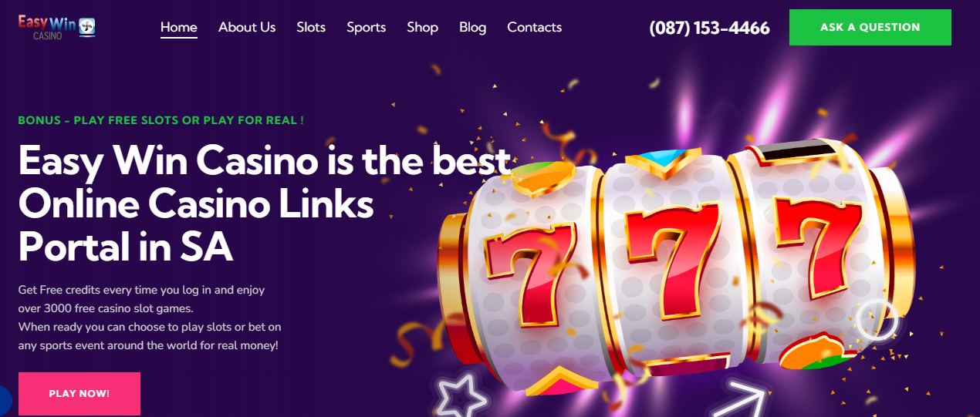Click the glowing neon circle icon
This screenshot has width=980, height=417.
tap(877, 320)
